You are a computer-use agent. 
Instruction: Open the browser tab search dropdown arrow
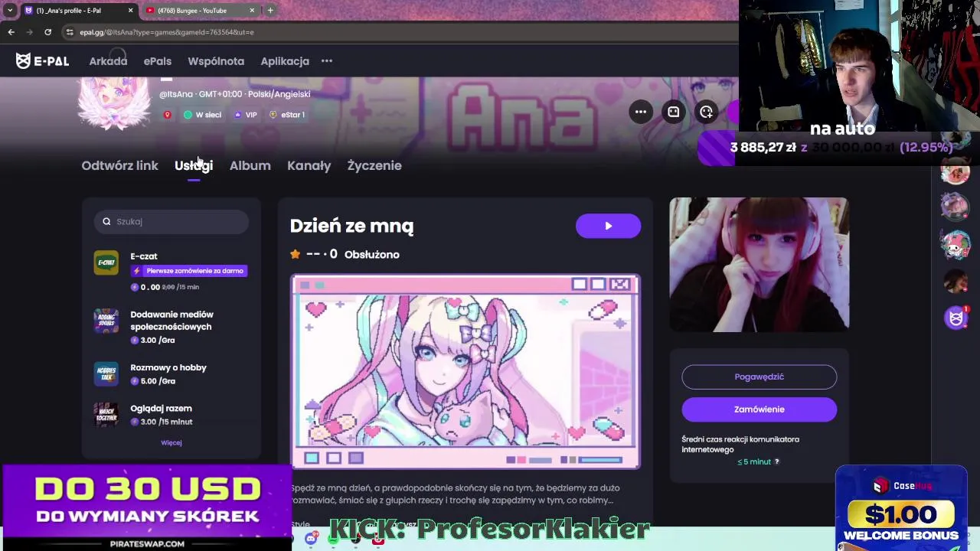coord(9,11)
